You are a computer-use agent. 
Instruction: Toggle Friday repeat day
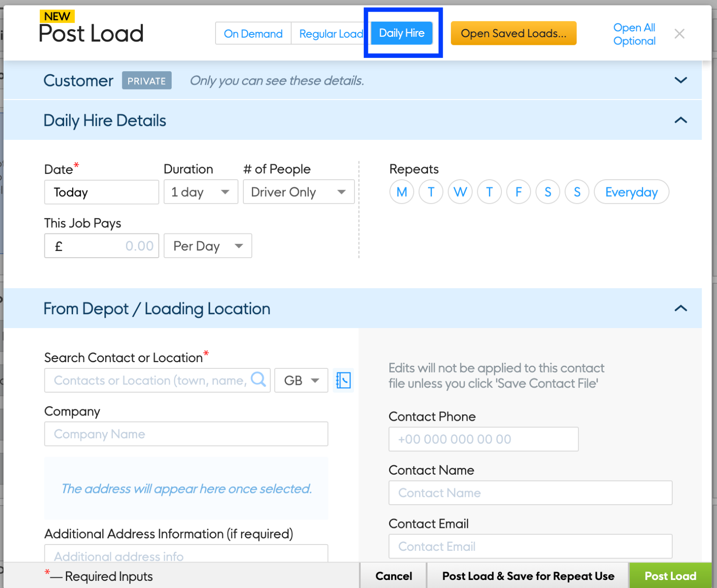coord(518,192)
